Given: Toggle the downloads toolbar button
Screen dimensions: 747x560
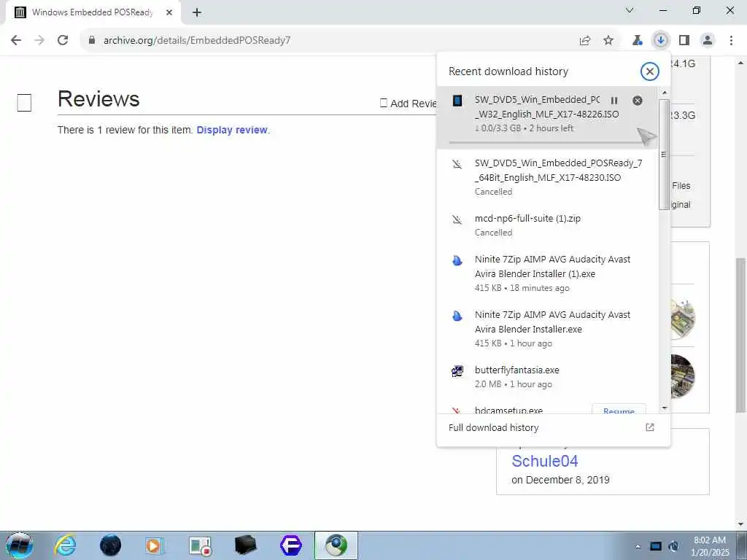Looking at the screenshot, I should 660,41.
